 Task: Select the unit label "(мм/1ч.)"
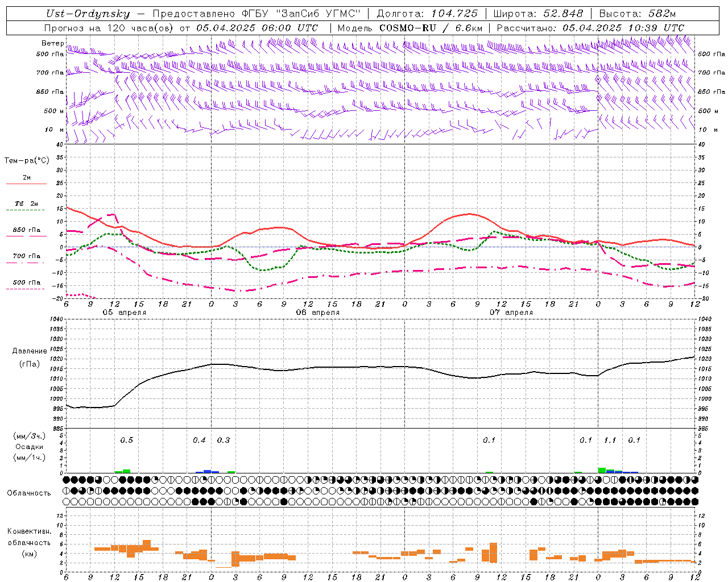tap(30, 458)
